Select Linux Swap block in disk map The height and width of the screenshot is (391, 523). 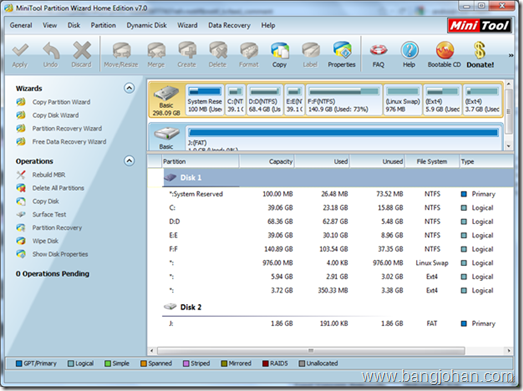coord(403,100)
